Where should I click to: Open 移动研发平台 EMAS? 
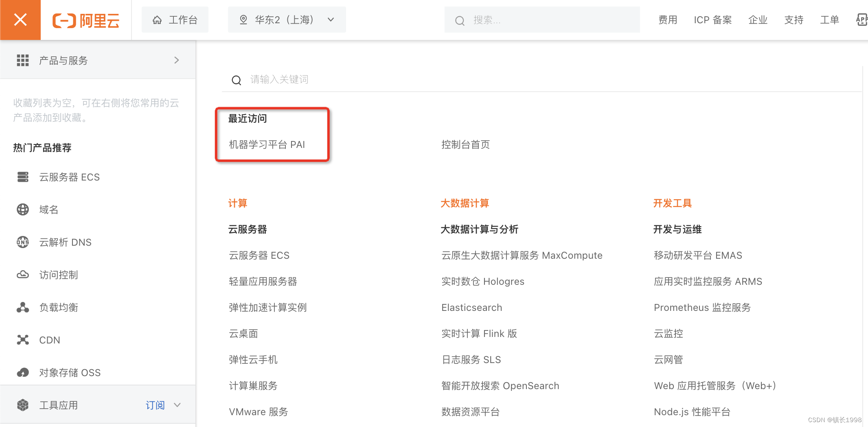pos(698,255)
